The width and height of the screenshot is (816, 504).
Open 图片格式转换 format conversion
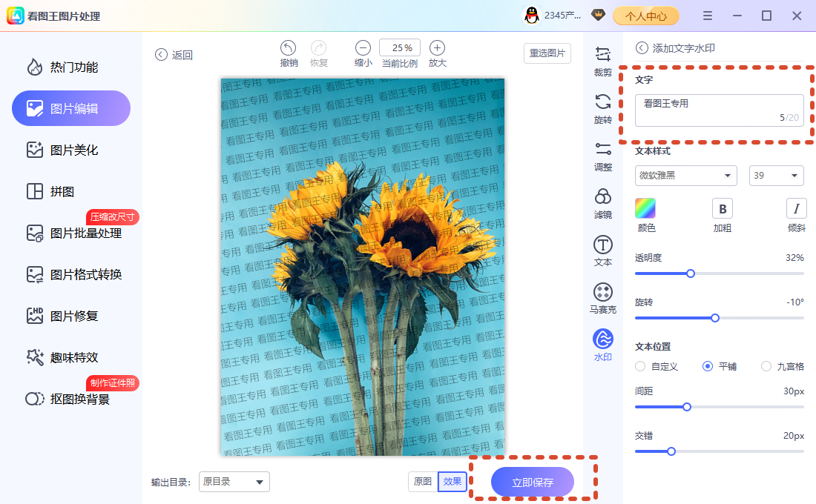point(74,274)
